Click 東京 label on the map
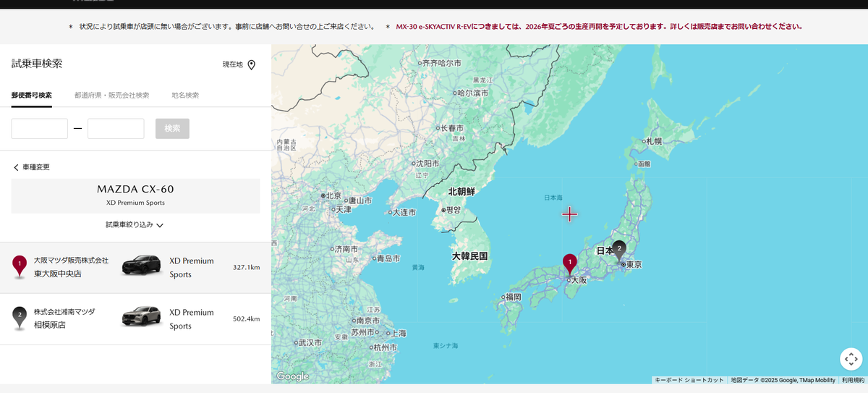The width and height of the screenshot is (868, 393). tap(633, 265)
